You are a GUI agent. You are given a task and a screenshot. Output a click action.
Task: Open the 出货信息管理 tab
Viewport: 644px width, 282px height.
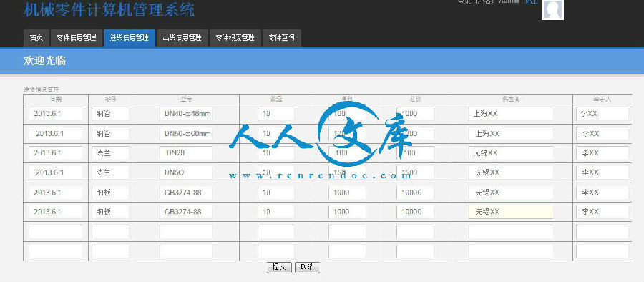[182, 38]
